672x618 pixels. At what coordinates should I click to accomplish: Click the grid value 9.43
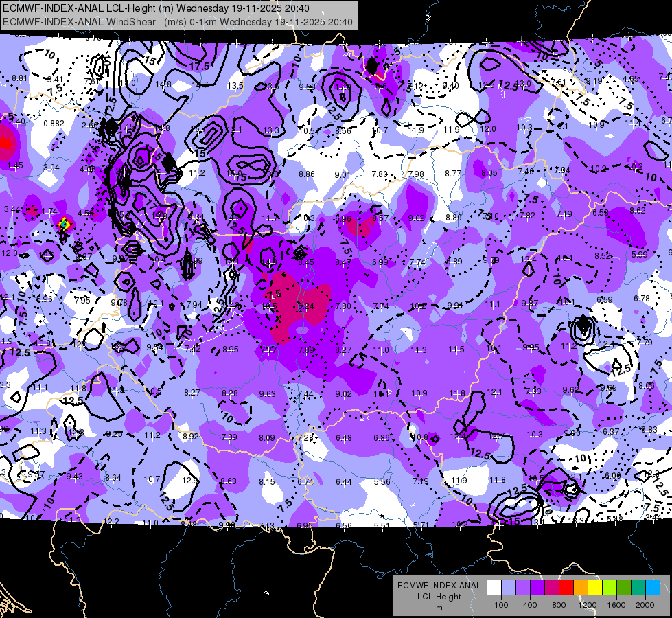click(75, 477)
